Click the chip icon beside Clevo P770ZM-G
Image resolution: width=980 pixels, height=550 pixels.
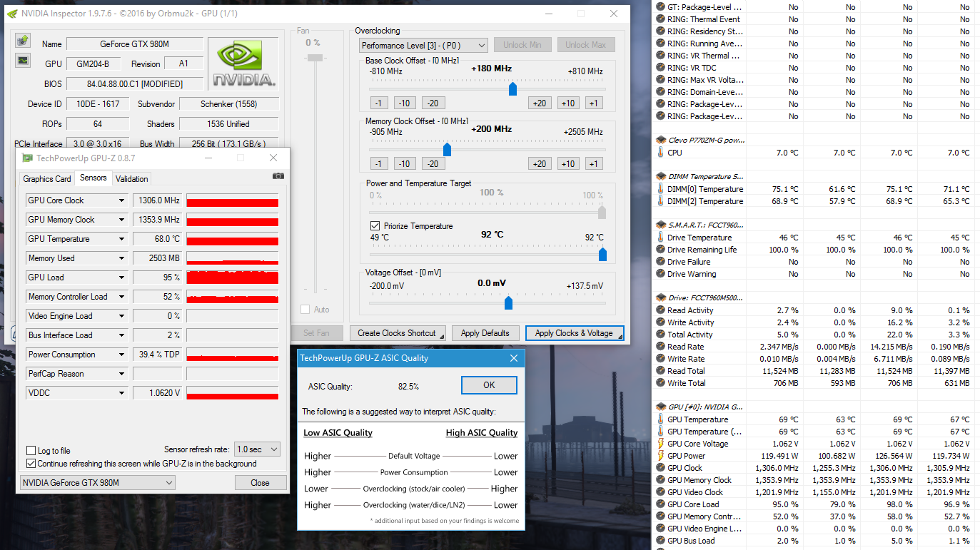(x=661, y=141)
